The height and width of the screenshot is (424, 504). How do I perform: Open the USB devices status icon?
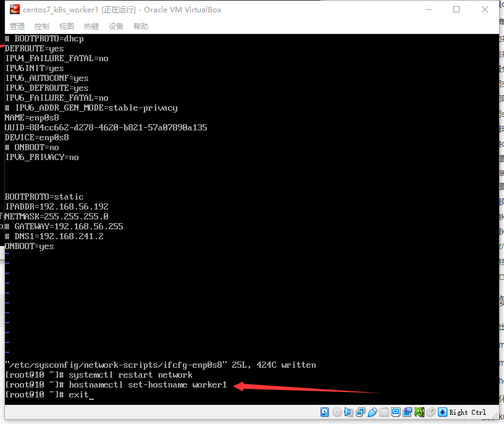pos(372,412)
